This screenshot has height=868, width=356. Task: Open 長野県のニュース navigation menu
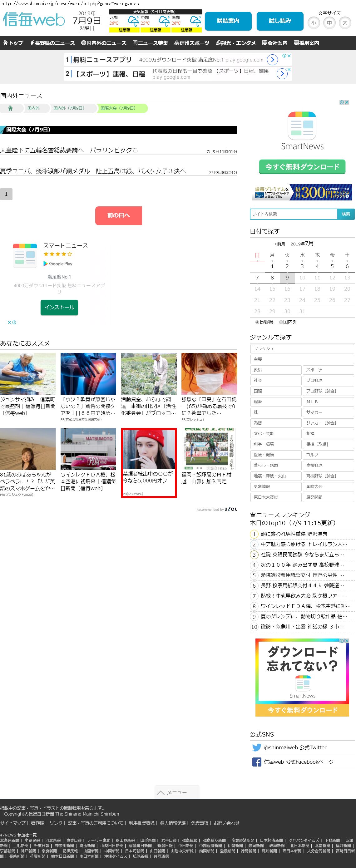[52, 43]
